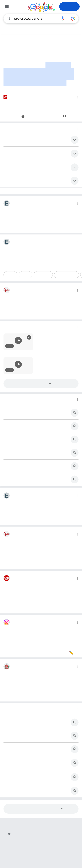Screen dimensions: 82x868
Task: Click the help question mark icon
Action: tap(23, 116)
